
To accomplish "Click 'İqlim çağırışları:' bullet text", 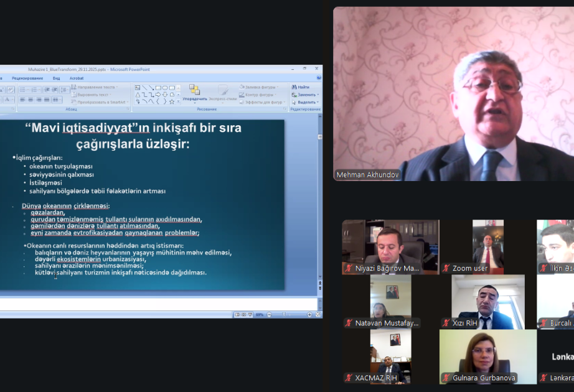I will pyautogui.click(x=39, y=158).
